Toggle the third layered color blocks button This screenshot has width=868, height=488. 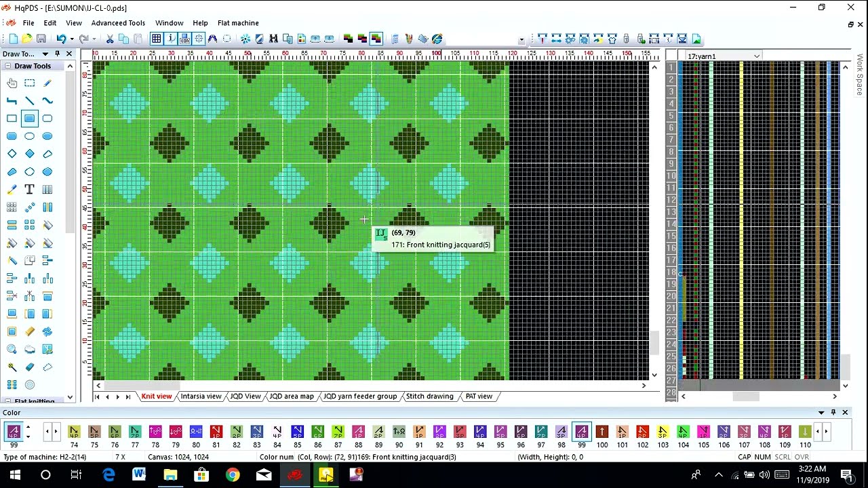(x=376, y=39)
